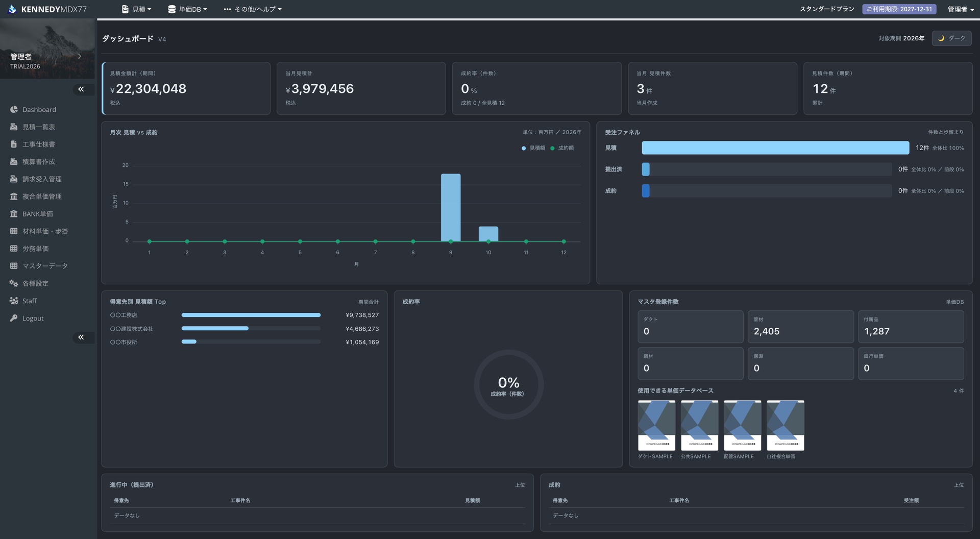The width and height of the screenshot is (980, 539).
Task: Click the Logout key icon
Action: 14,318
